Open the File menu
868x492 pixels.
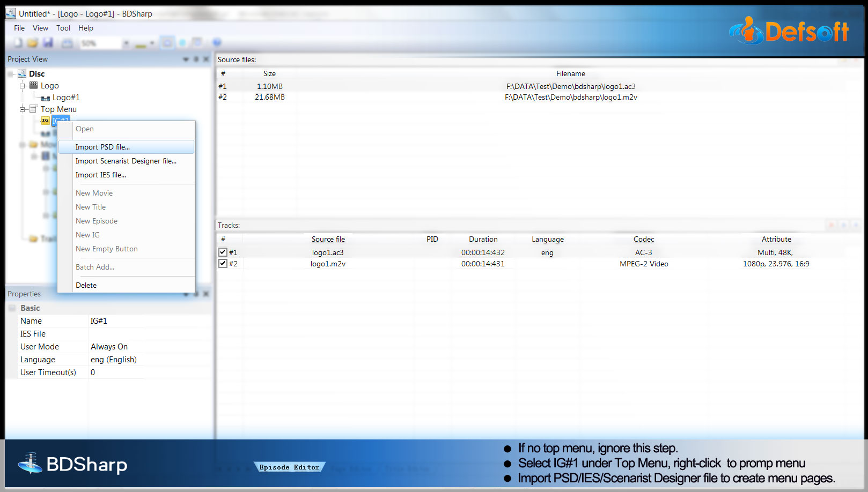coord(19,28)
